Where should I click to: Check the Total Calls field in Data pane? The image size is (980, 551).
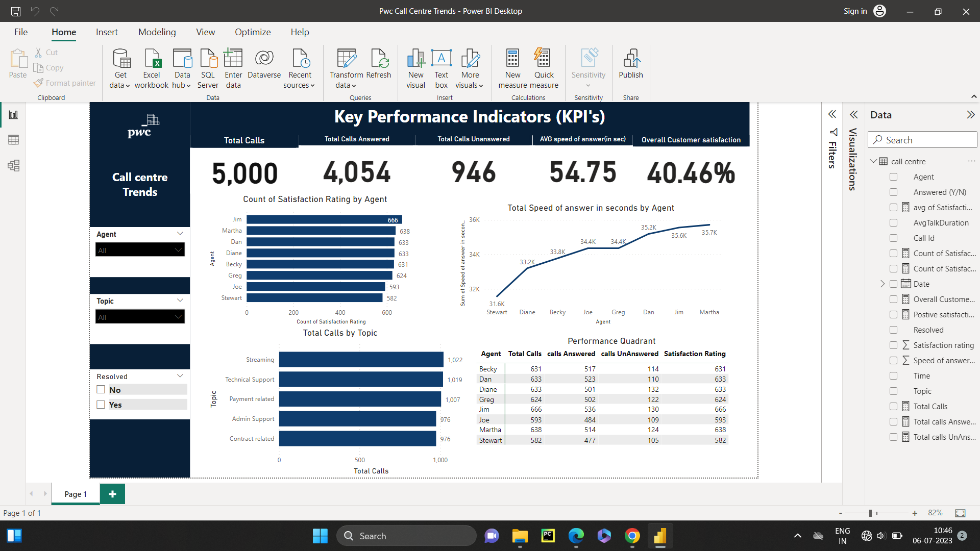(x=894, y=406)
